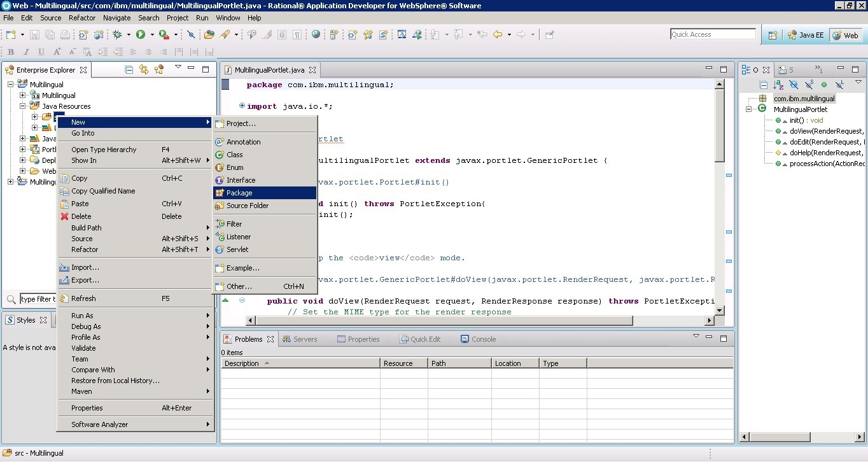Image resolution: width=868 pixels, height=462 pixels.
Task: Click Properties in the context menu
Action: pyautogui.click(x=136, y=408)
